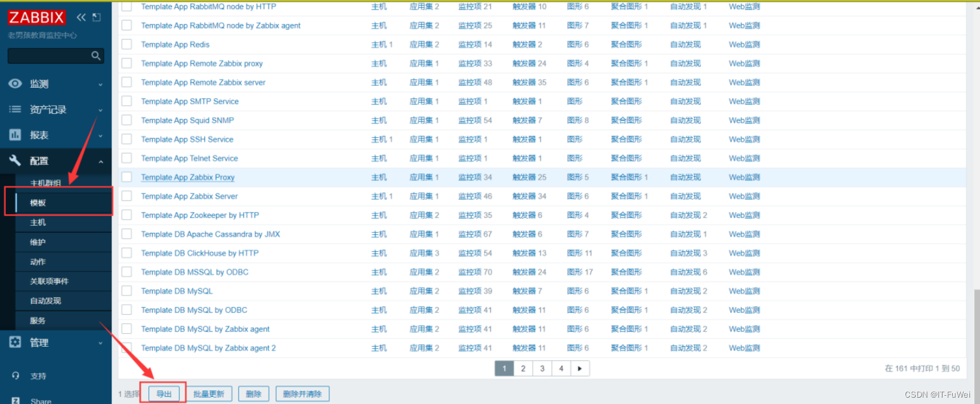The height and width of the screenshot is (404, 980).
Task: Click the 删除并清除 button
Action: 302,394
